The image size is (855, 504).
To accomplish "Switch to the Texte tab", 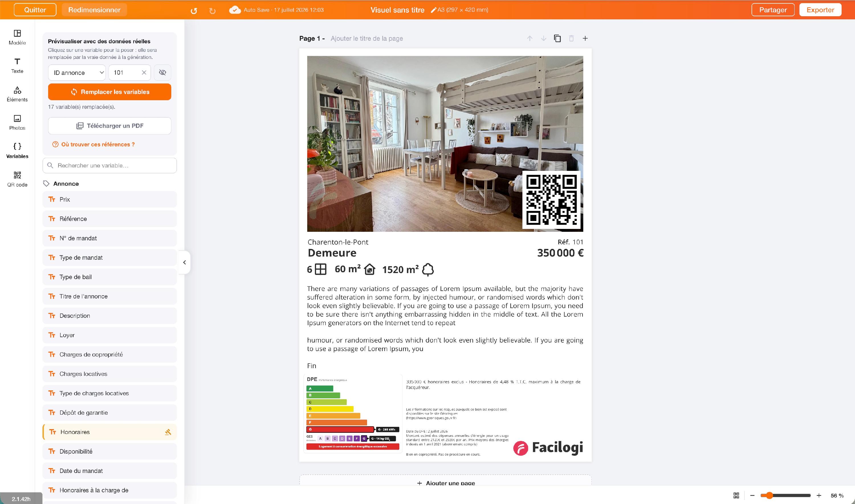I will click(17, 65).
